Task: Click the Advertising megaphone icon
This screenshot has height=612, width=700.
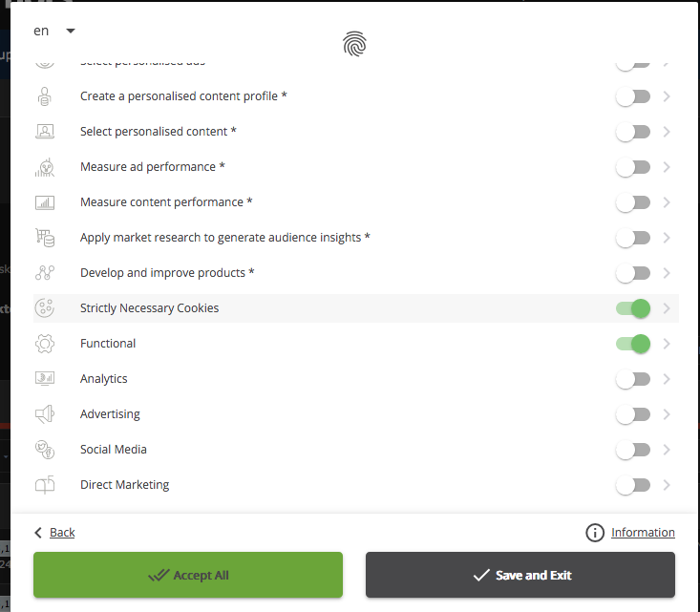Action: pos(45,414)
